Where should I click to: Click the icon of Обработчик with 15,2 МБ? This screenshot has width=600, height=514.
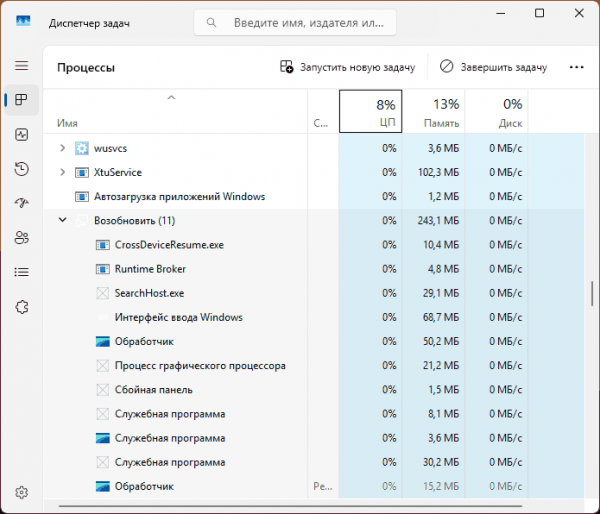point(103,486)
